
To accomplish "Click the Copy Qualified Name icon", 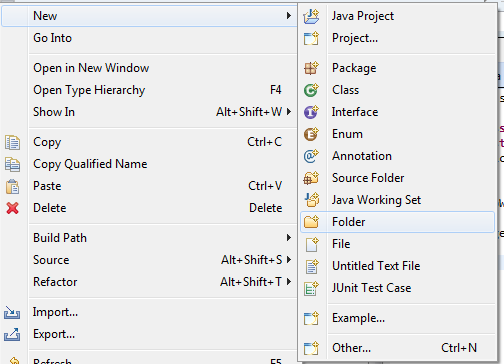I will tap(12, 164).
